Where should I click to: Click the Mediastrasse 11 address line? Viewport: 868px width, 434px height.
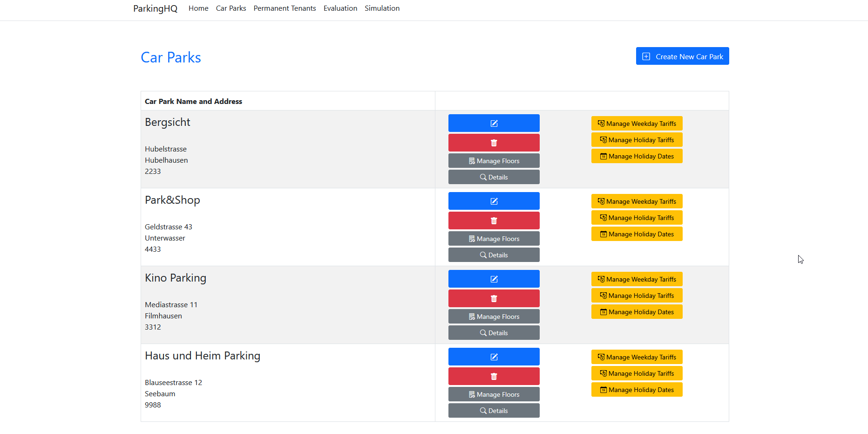pos(171,305)
